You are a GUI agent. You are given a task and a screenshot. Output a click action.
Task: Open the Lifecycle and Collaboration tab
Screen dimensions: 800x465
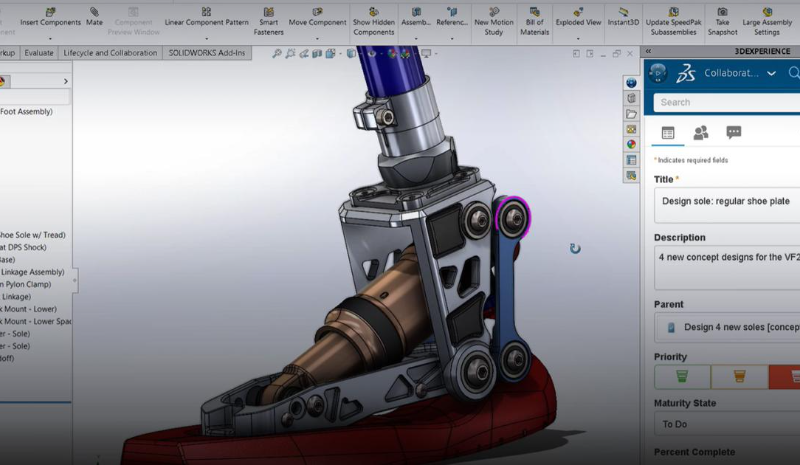pos(110,53)
